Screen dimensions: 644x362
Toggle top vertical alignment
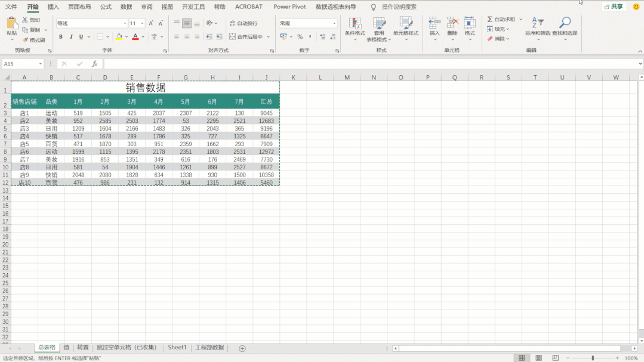coord(177,23)
